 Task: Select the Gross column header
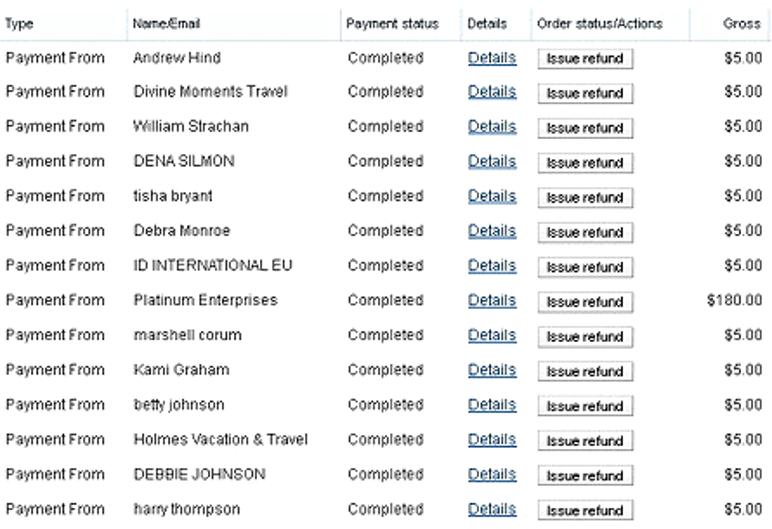pos(741,24)
